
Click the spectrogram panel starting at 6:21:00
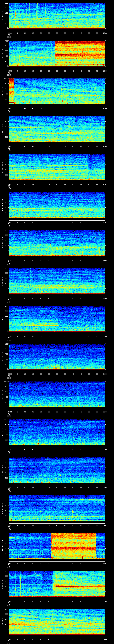[57, 281]
